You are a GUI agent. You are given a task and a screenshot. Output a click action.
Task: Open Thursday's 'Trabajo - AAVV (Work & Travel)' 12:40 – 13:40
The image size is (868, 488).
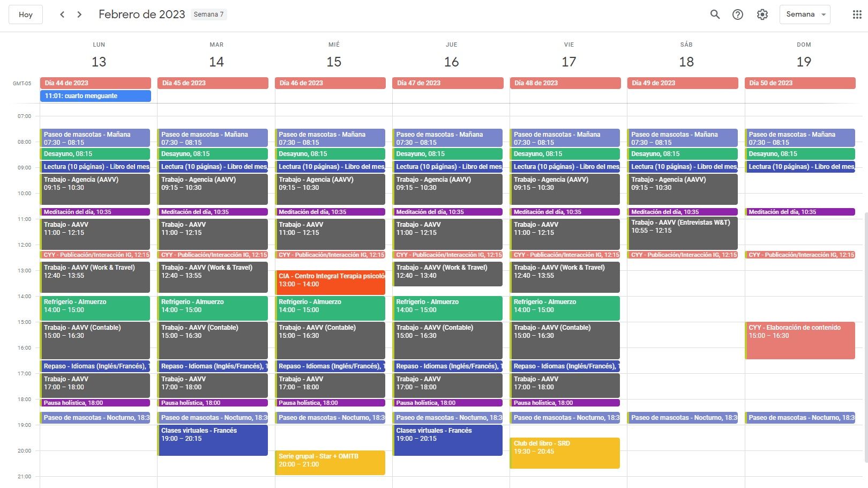click(x=447, y=274)
